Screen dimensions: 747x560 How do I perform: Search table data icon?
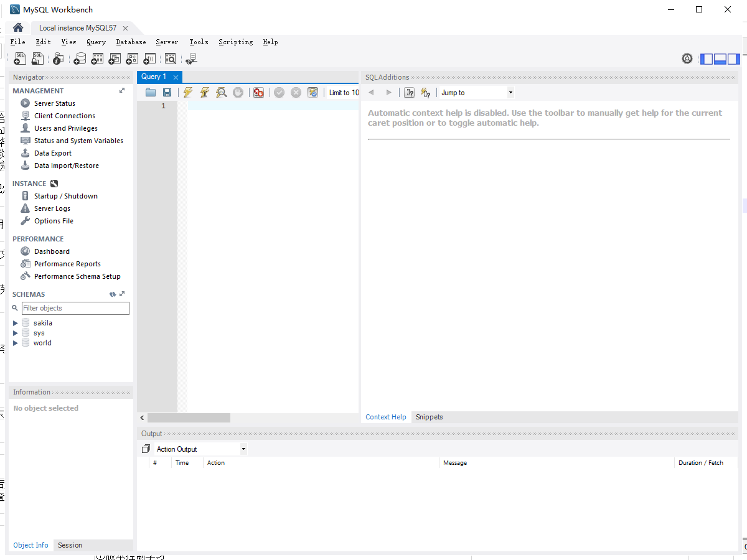pyautogui.click(x=171, y=58)
